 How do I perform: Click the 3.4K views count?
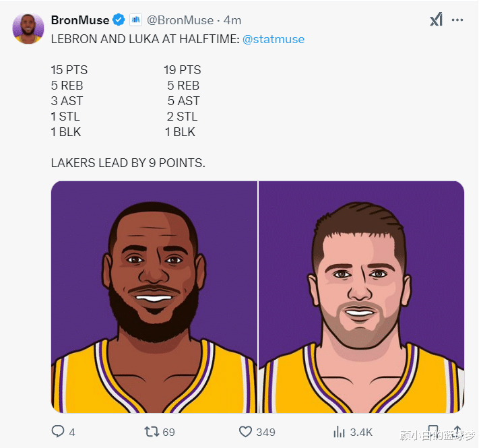(x=361, y=432)
